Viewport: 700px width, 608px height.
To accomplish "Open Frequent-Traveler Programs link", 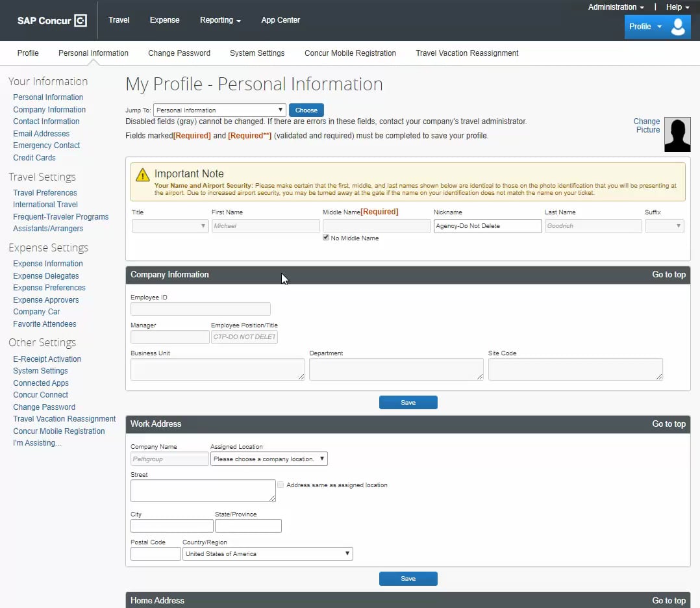I will pyautogui.click(x=61, y=217).
